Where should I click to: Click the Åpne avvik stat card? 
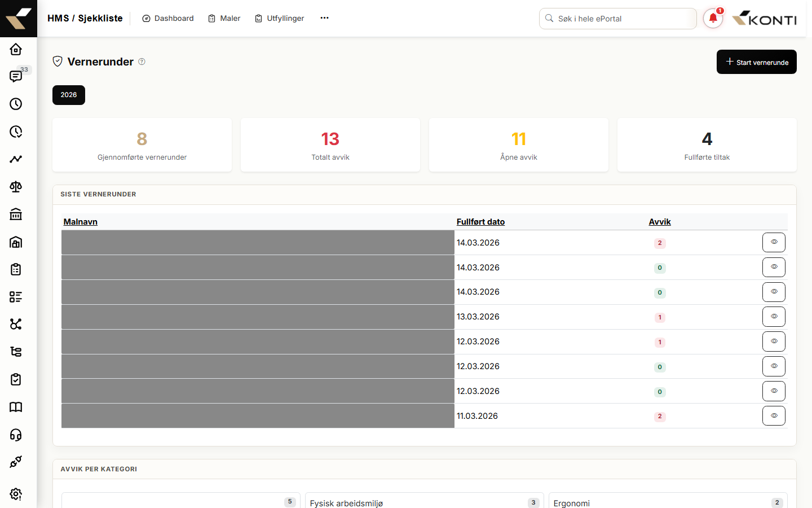click(519, 145)
